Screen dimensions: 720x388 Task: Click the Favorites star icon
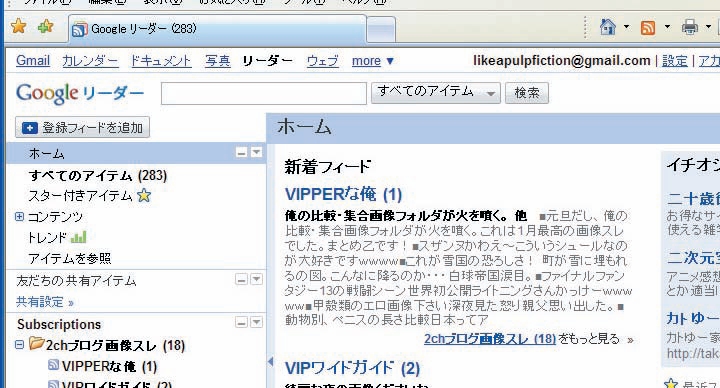(18, 26)
